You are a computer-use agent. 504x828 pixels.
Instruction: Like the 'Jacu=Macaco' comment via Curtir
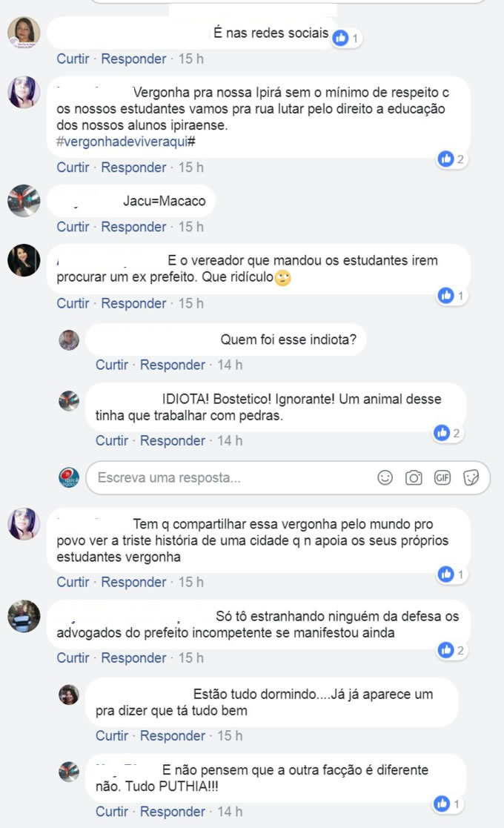click(x=73, y=227)
